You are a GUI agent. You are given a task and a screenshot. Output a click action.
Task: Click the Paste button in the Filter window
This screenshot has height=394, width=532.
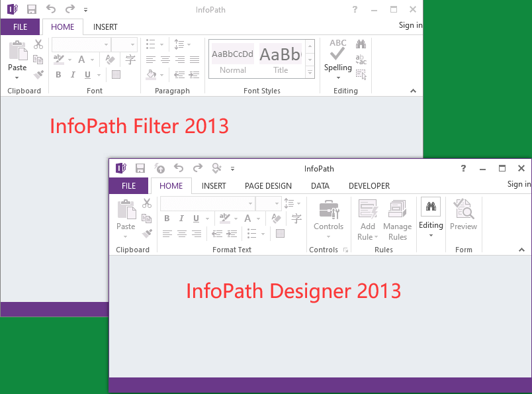point(17,56)
